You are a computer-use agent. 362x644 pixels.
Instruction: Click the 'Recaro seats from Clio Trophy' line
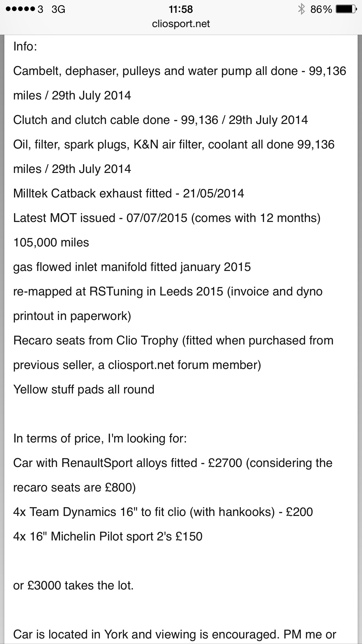tap(173, 341)
